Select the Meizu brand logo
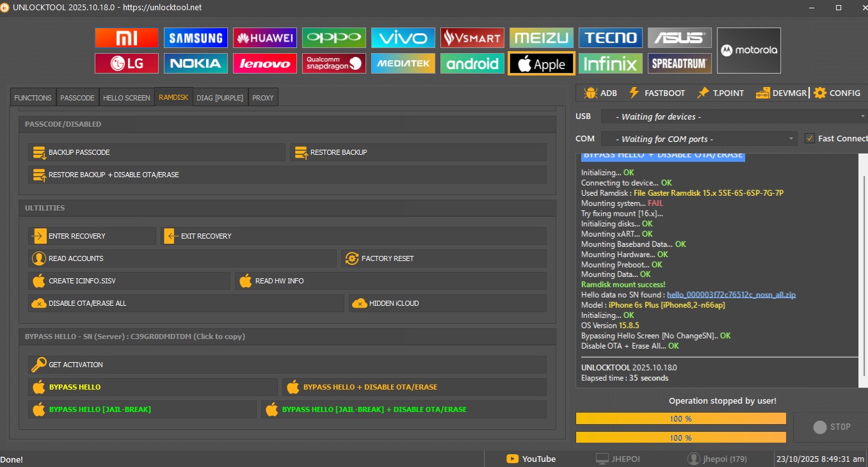This screenshot has height=467, width=868. (542, 38)
